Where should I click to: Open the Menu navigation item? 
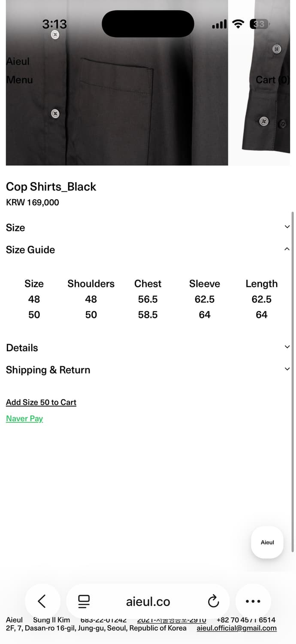tap(19, 80)
